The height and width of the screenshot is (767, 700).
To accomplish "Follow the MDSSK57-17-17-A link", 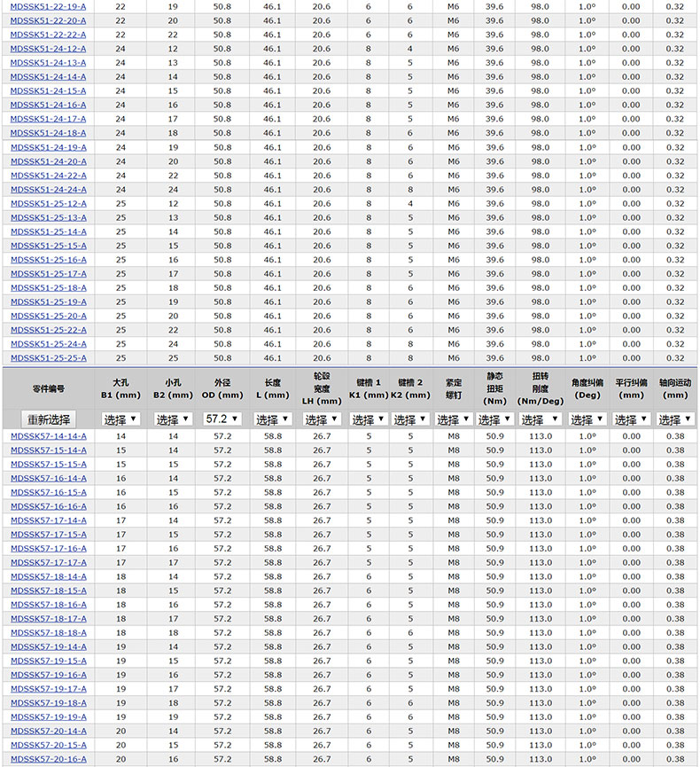I will click(x=49, y=563).
